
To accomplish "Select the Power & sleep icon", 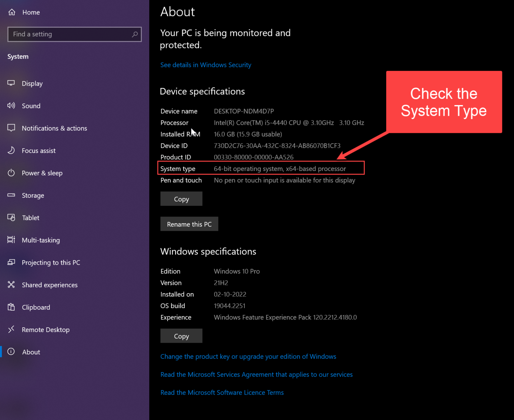I will tap(11, 173).
